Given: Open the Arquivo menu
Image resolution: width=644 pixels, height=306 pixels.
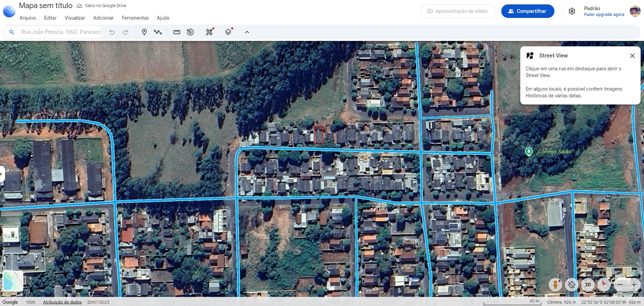Looking at the screenshot, I should [x=28, y=18].
